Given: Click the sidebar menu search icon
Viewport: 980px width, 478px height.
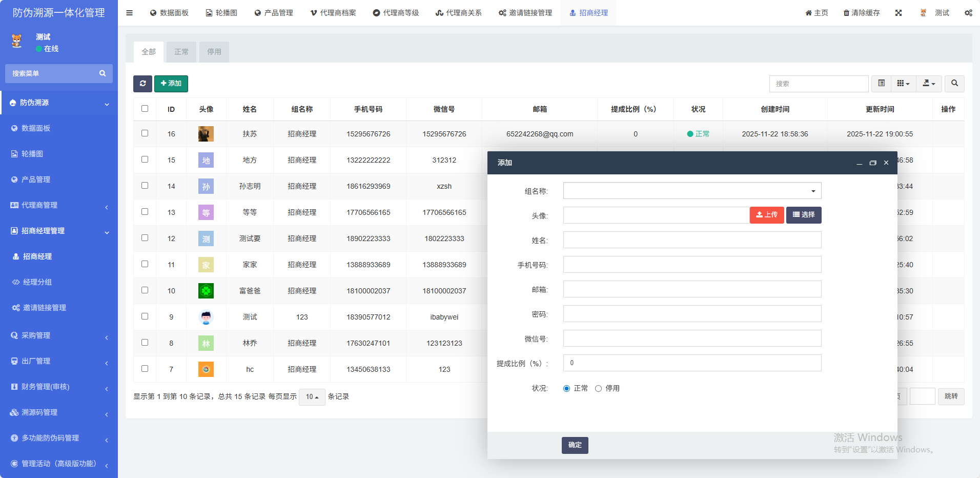Looking at the screenshot, I should tap(103, 73).
